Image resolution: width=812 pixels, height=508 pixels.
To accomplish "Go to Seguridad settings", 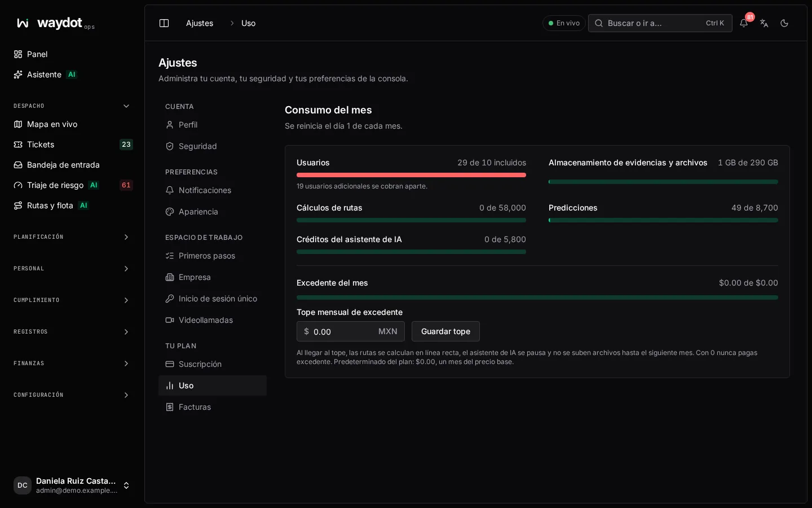I will 213,146.
